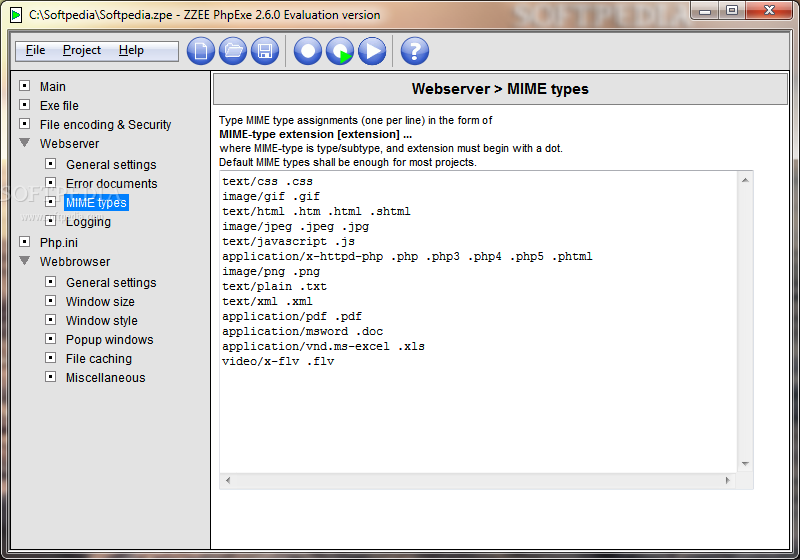The image size is (800, 560).
Task: Maximize the PhpExe window
Action: pyautogui.click(x=732, y=11)
